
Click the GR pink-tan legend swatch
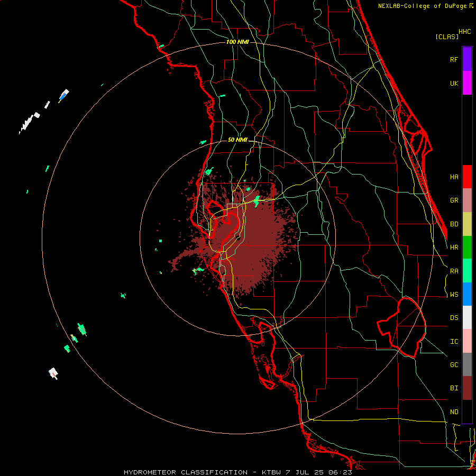(467, 200)
